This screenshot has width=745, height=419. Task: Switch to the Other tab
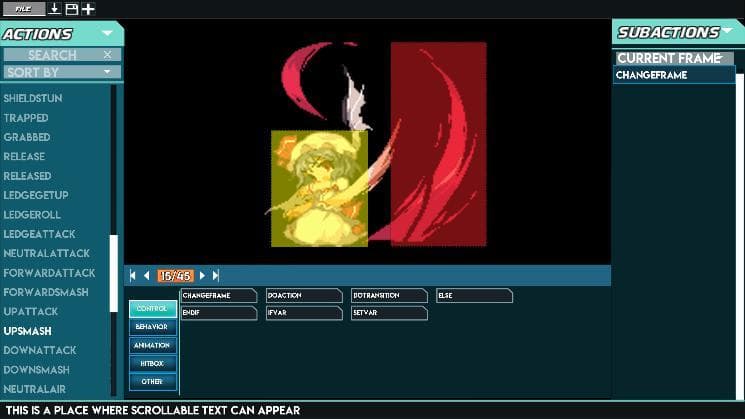click(x=153, y=381)
